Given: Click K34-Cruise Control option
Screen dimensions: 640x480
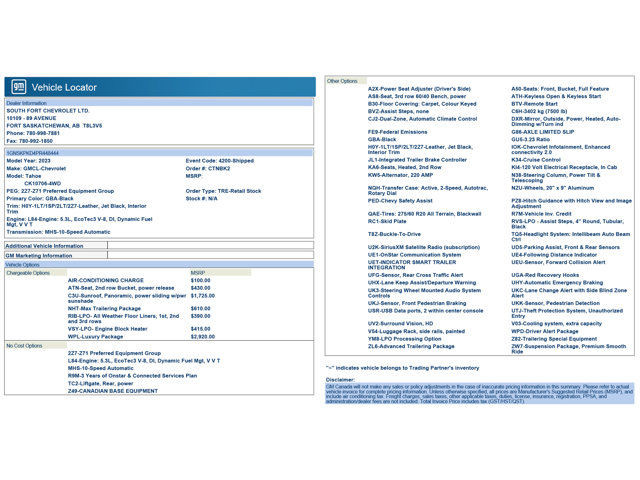Looking at the screenshot, I should (x=536, y=160).
